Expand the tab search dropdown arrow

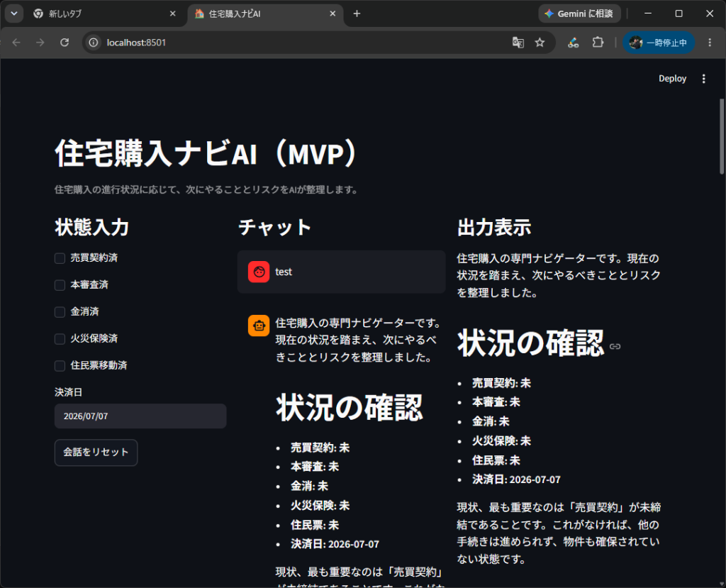point(14,13)
